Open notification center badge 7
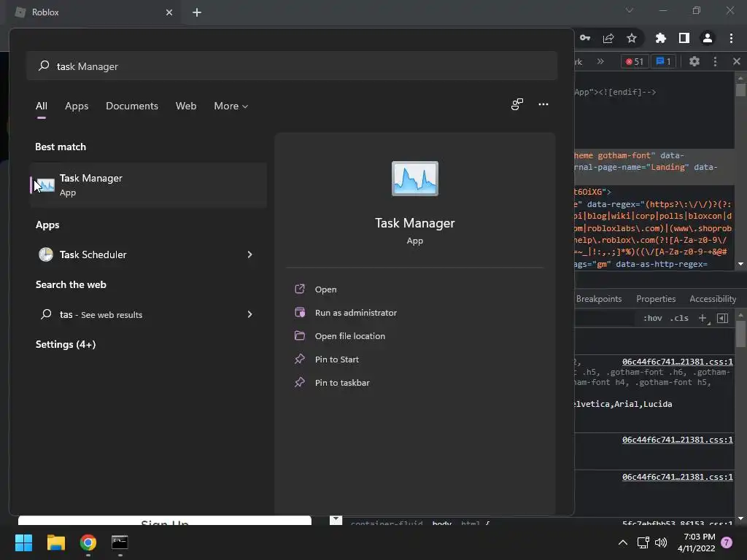747x560 pixels. (x=727, y=542)
